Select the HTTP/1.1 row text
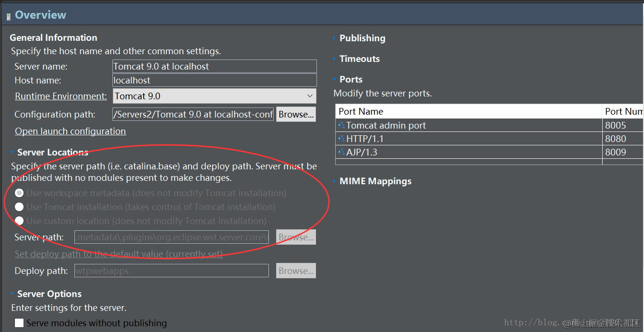 coord(365,139)
